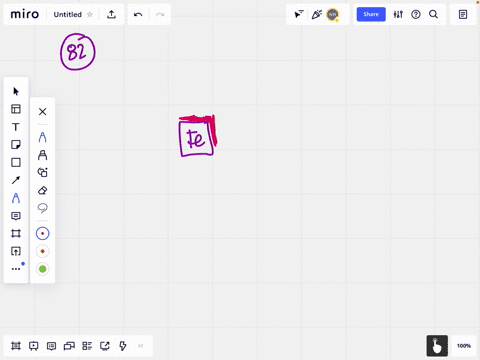This screenshot has width=480, height=360.
Task: Open board settings sliders icon
Action: (x=398, y=14)
